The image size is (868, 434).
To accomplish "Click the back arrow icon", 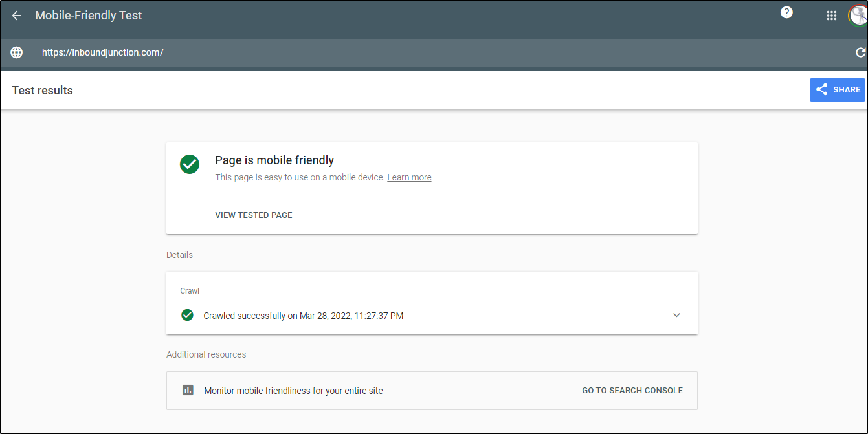I will click(17, 16).
